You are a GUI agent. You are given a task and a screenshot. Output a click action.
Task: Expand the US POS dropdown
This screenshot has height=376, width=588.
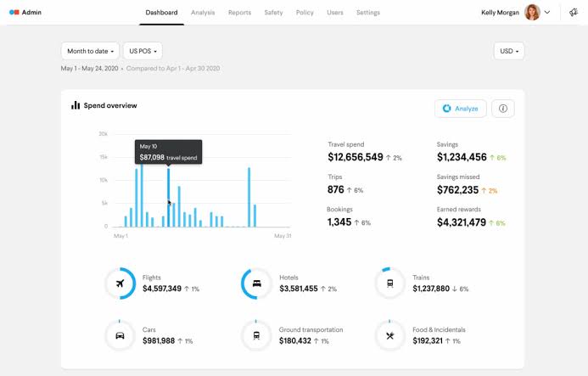[143, 51]
